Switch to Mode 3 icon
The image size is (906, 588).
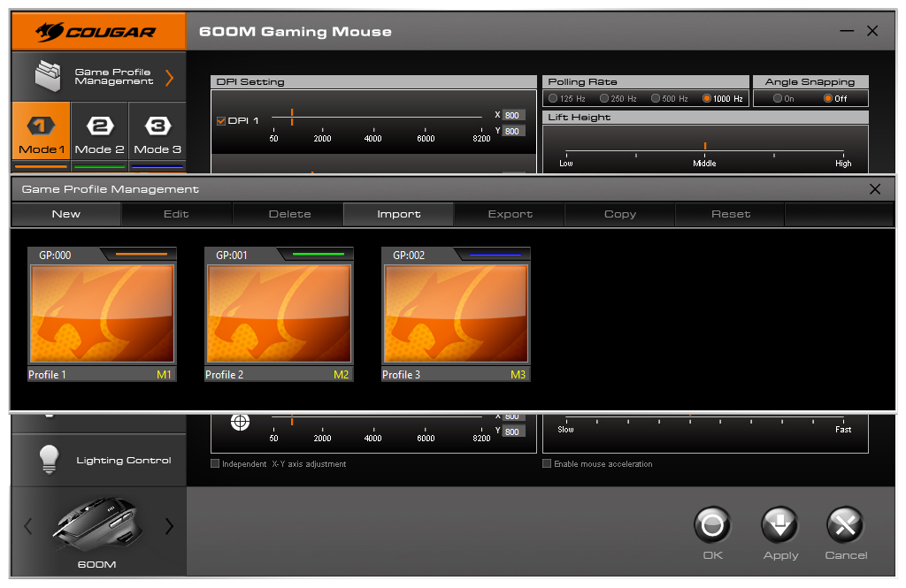tap(157, 126)
